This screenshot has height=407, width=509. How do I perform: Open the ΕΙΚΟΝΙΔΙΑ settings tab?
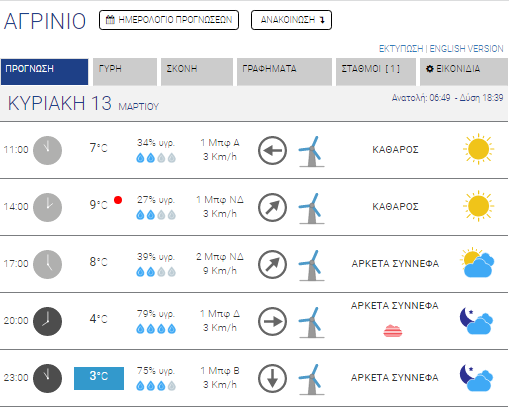pos(464,72)
